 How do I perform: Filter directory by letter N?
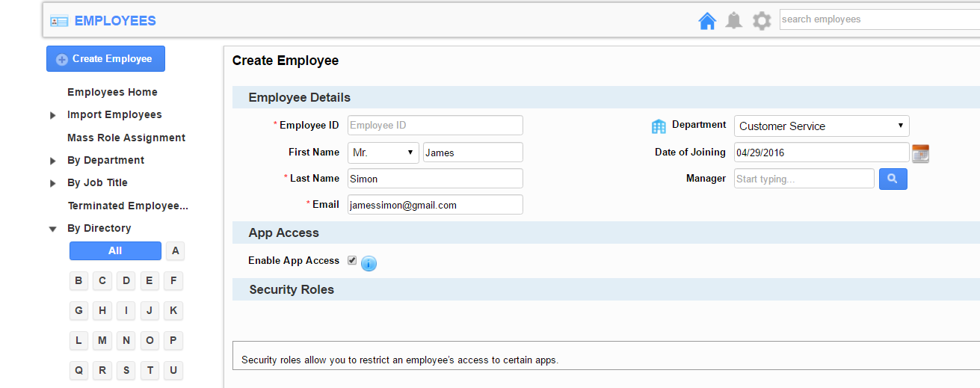point(126,341)
